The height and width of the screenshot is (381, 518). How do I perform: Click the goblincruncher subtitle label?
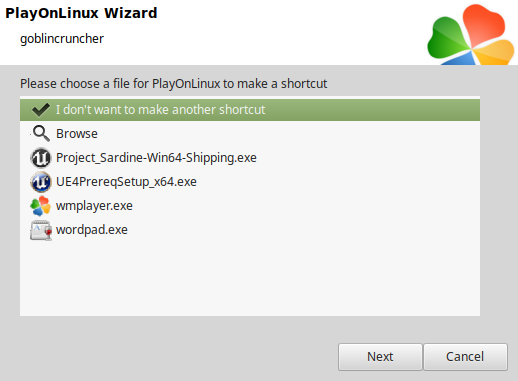pos(62,39)
